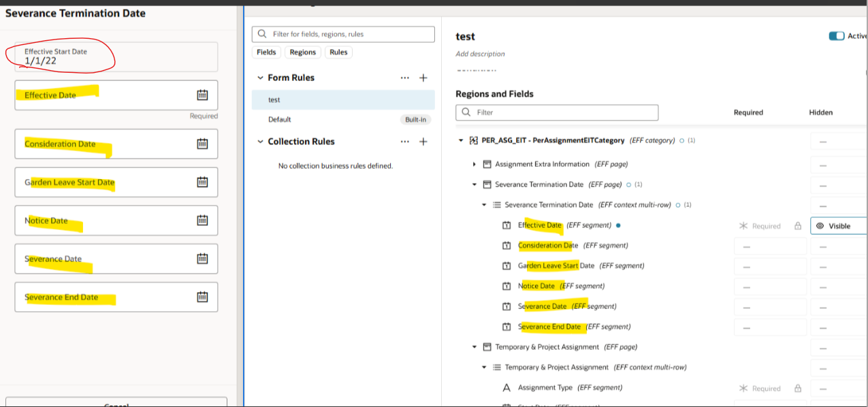
Task: Expand the Assignment Extra Information page node
Action: 475,164
